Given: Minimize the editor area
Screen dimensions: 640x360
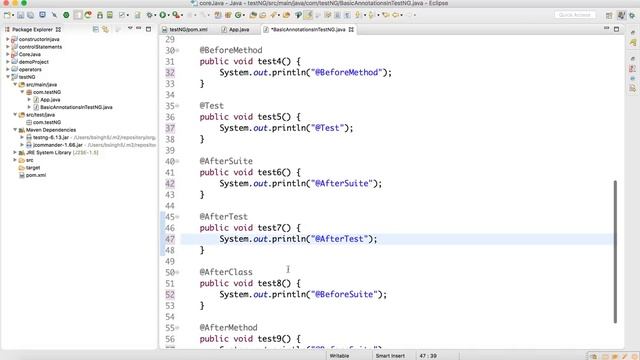Looking at the screenshot, I should click(607, 29).
